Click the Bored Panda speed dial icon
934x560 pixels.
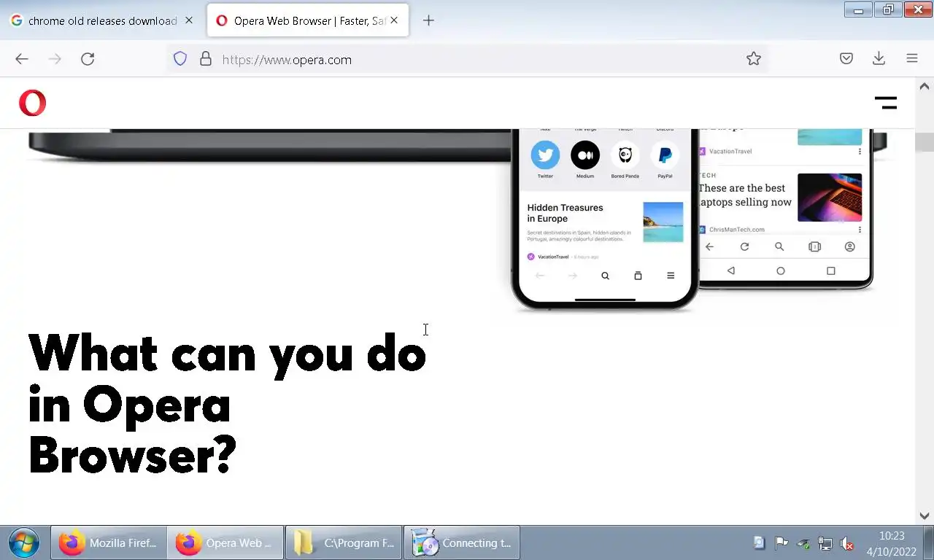[625, 155]
